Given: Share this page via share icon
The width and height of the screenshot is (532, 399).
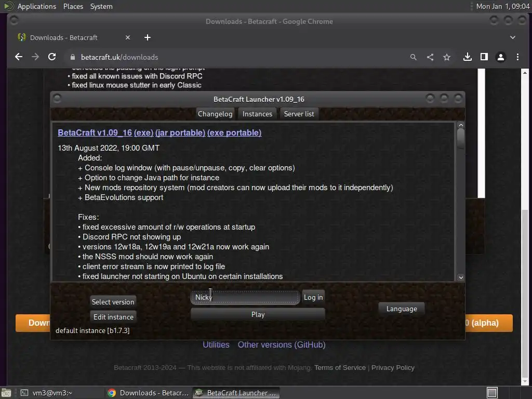Looking at the screenshot, I should [x=430, y=57].
